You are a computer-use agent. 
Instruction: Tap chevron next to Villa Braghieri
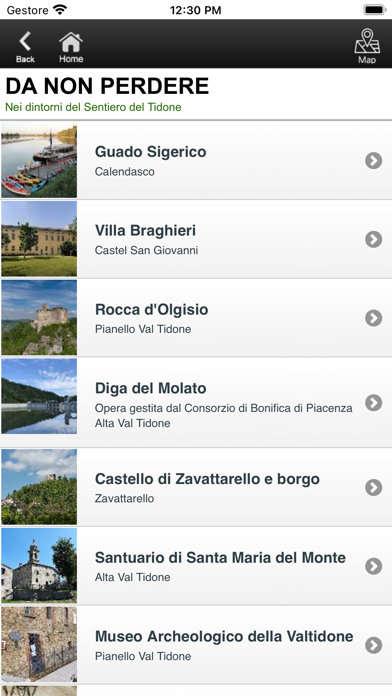[x=374, y=239]
